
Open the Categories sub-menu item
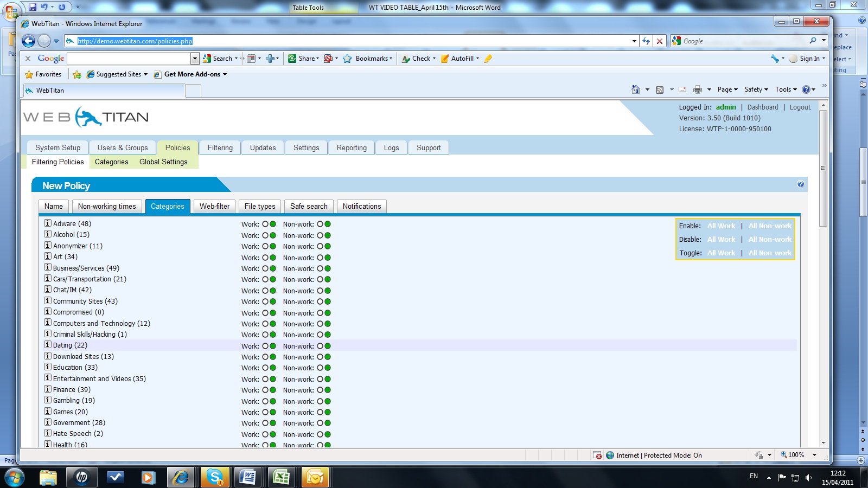[111, 162]
